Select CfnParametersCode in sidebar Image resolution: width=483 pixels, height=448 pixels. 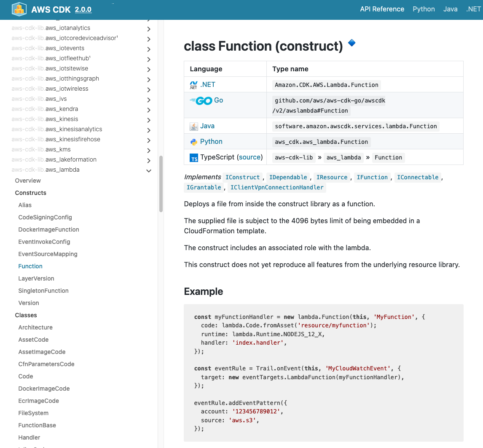46,364
